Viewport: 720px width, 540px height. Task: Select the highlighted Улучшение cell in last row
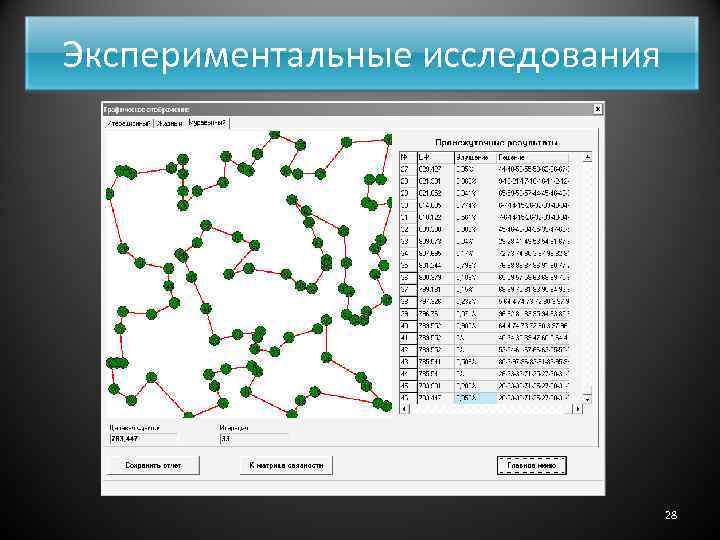[x=475, y=398]
